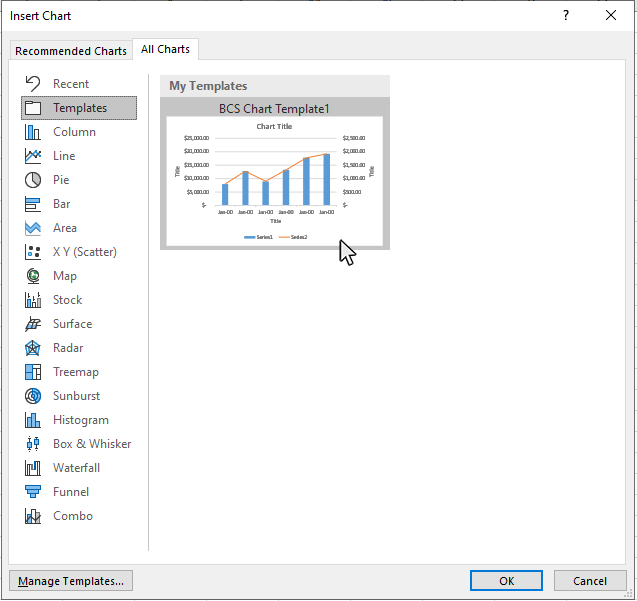Close the Insert Chart dialog

click(x=611, y=15)
